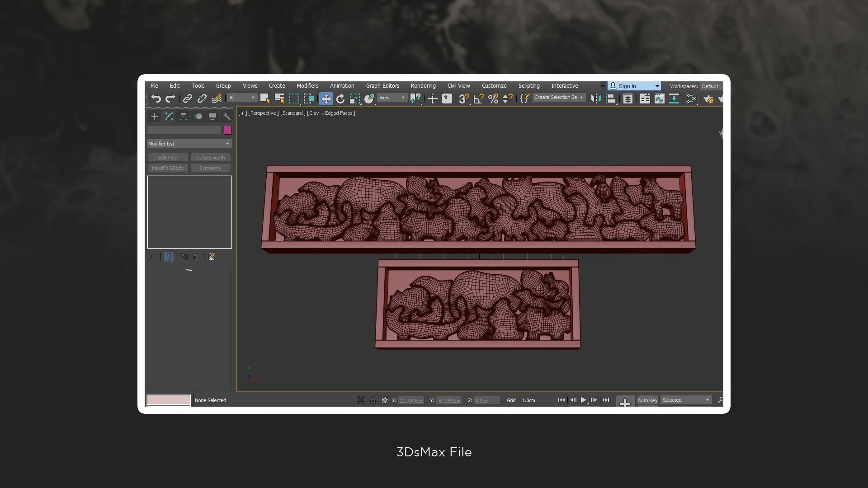
Task: Open Render Setup teapot icon
Action: (708, 99)
